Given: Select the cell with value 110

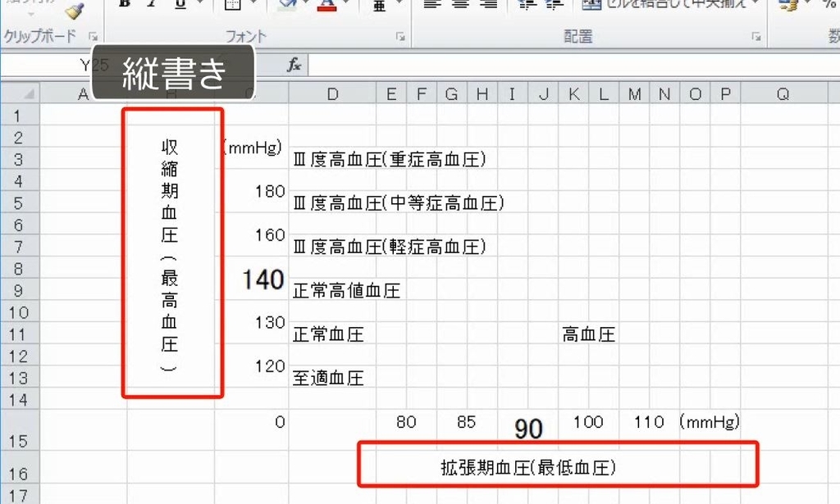Looking at the screenshot, I should tap(649, 422).
